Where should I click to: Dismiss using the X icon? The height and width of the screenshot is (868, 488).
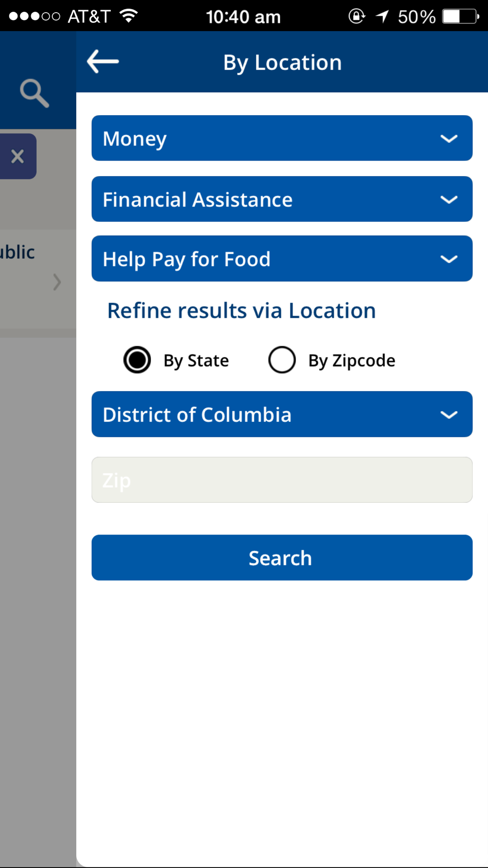(x=18, y=156)
